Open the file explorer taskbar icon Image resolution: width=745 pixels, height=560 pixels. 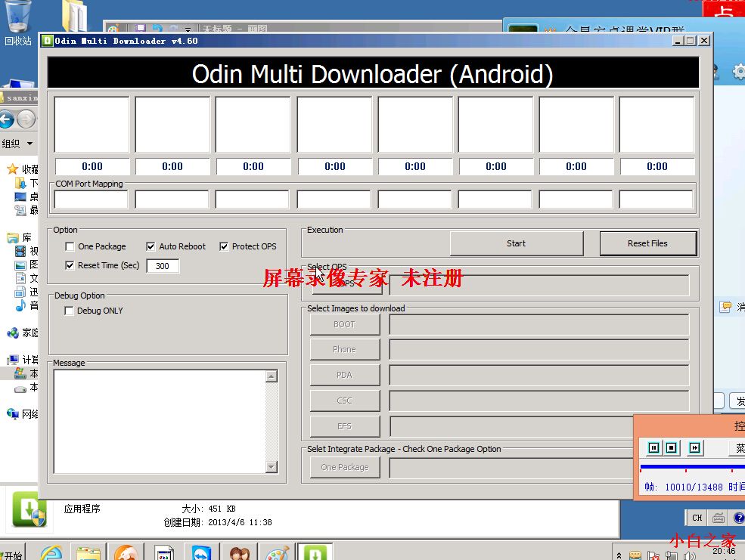pyautogui.click(x=88, y=552)
